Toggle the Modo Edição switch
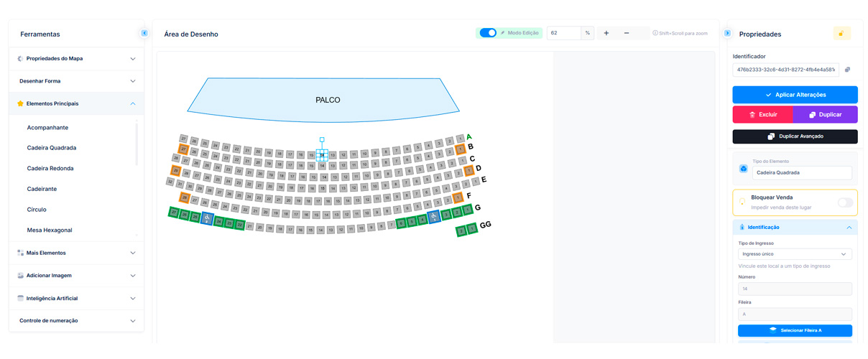Viewport: 868px width, 359px height. tap(488, 33)
